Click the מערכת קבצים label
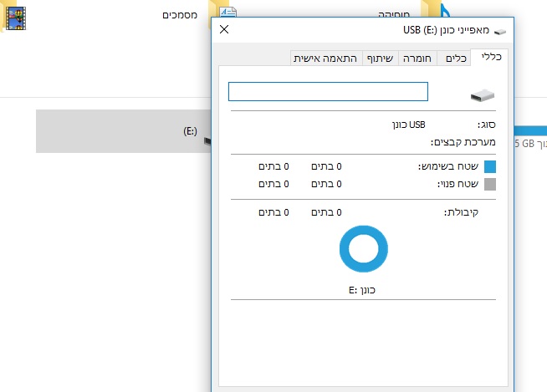The image size is (547, 392). (x=463, y=142)
